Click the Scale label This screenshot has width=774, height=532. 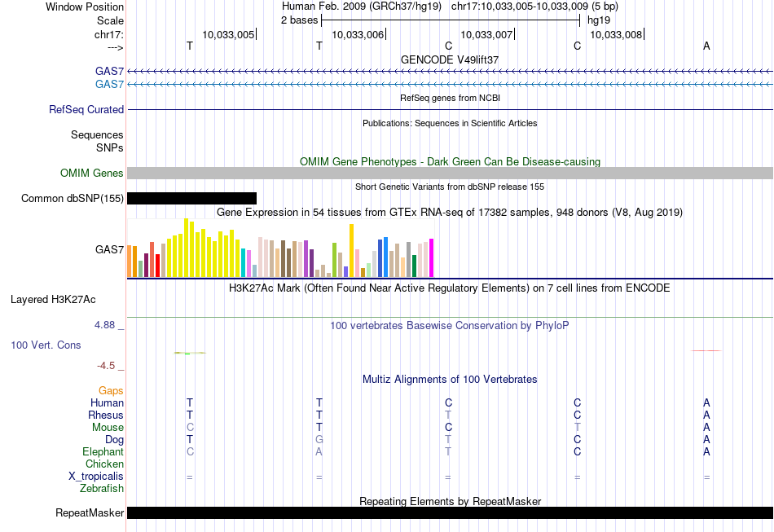pos(110,20)
